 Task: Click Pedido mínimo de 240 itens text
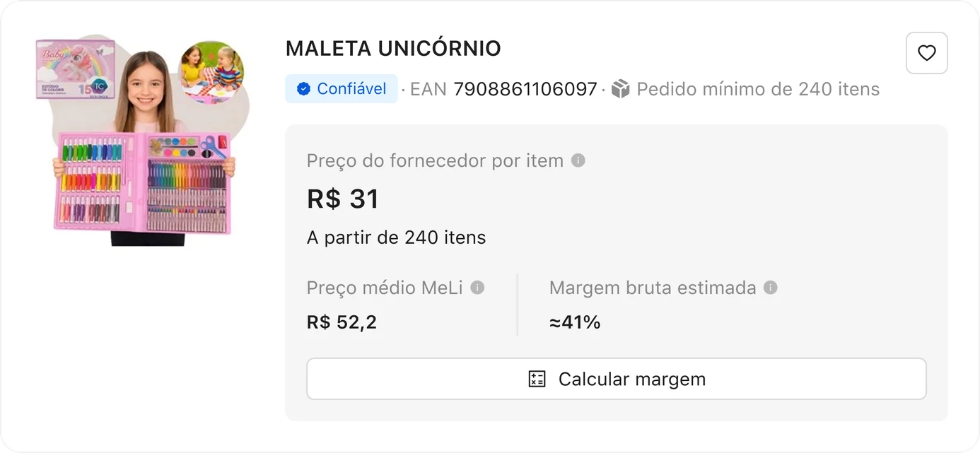point(758,89)
